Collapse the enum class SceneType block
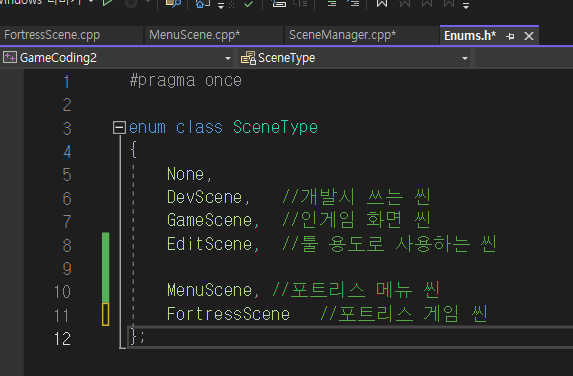This screenshot has height=376, width=573. click(119, 128)
